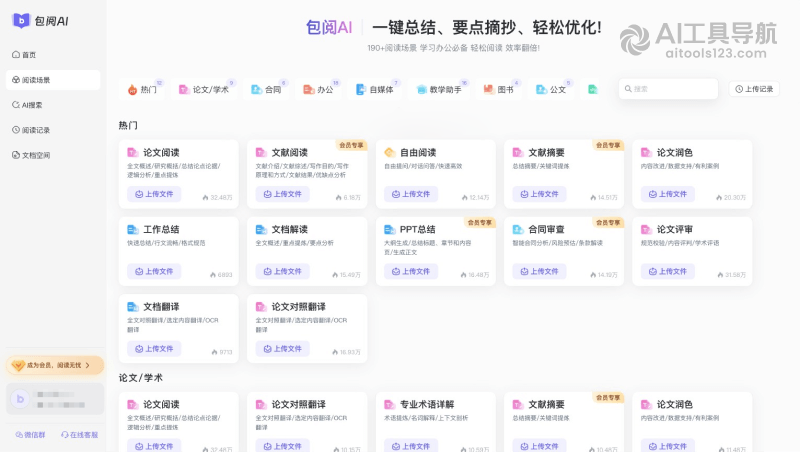This screenshot has height=452, width=800.
Task: Switch to the 自媒体 category tab
Action: coord(374,89)
